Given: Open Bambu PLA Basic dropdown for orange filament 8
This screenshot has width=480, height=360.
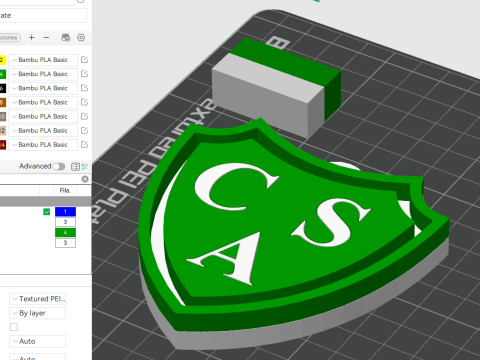Looking at the screenshot, I should tap(43, 102).
